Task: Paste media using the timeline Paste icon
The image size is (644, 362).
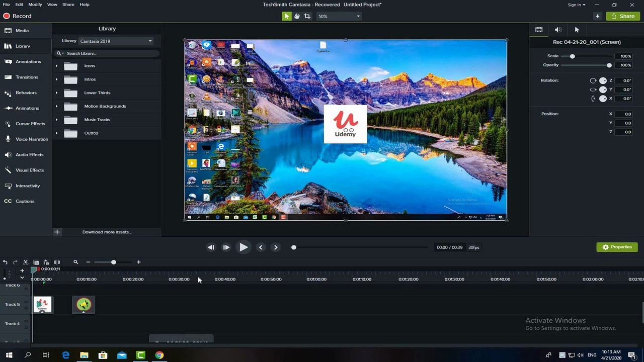Action: coord(46,262)
